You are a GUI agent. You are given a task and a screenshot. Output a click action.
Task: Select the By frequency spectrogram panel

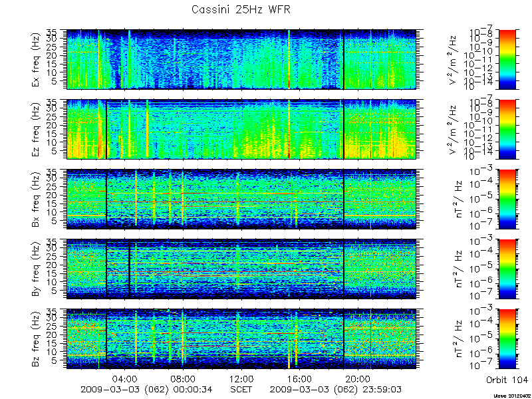pos(241,269)
